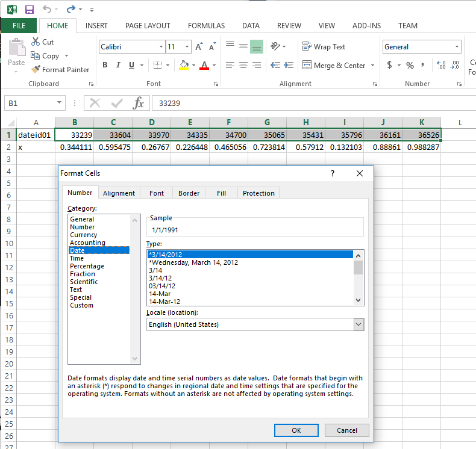Image resolution: width=476 pixels, height=449 pixels.
Task: Click the Increase Indent icon
Action: click(x=289, y=65)
